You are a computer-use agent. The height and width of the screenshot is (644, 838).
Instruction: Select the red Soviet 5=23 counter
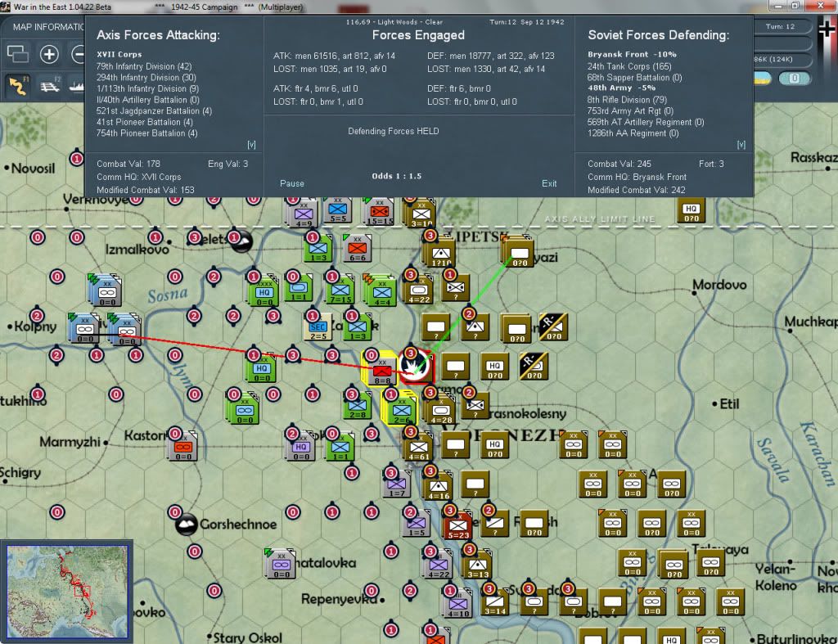point(458,526)
